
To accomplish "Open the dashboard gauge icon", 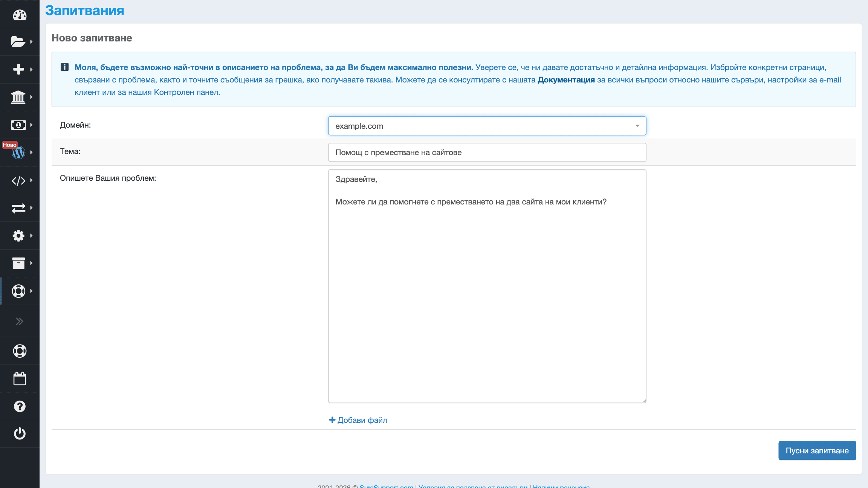I will click(19, 15).
